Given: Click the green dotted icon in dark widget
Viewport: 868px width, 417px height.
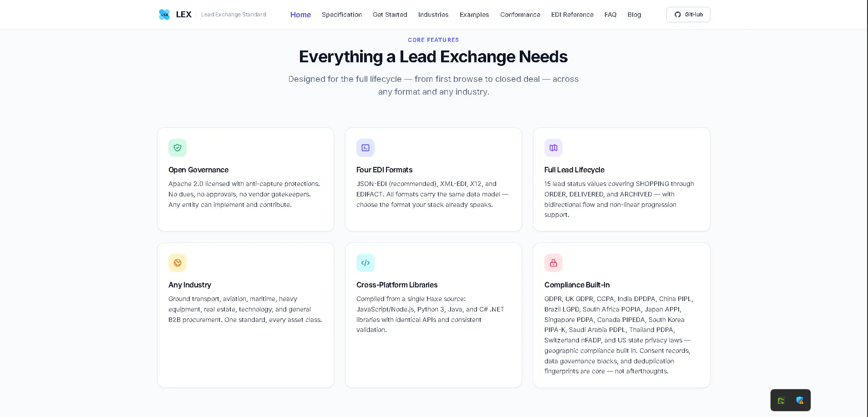Looking at the screenshot, I should pyautogui.click(x=781, y=401).
